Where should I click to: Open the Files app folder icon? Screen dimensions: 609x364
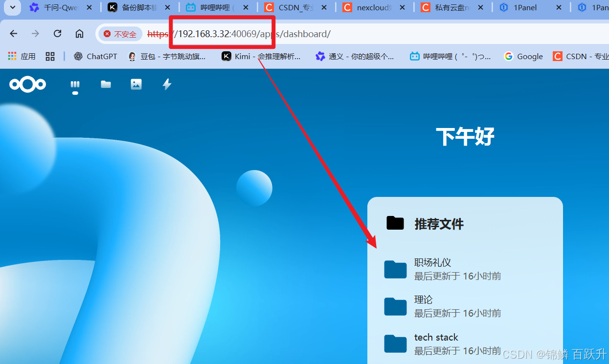click(x=106, y=85)
